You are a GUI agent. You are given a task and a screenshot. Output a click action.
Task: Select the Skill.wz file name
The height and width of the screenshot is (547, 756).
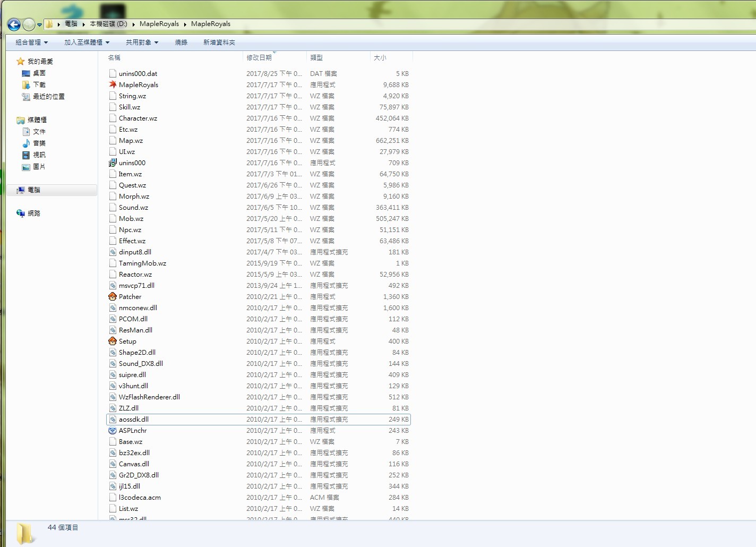pos(130,107)
